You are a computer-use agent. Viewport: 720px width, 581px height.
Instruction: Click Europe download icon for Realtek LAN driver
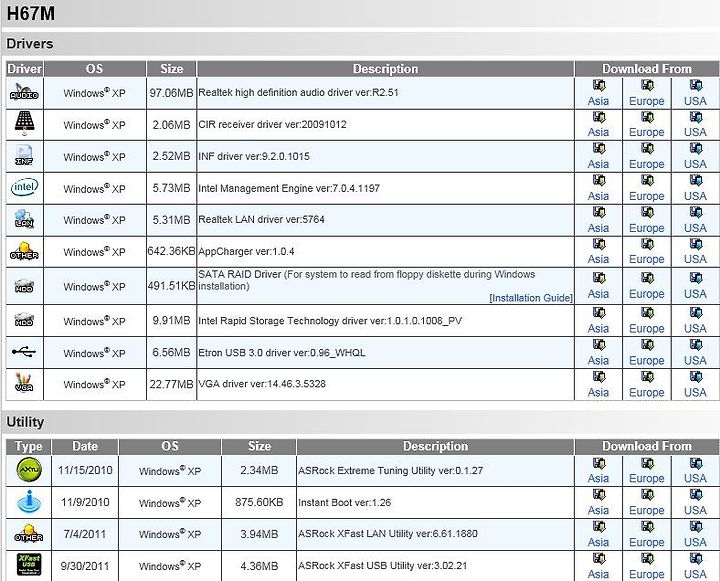pyautogui.click(x=647, y=213)
